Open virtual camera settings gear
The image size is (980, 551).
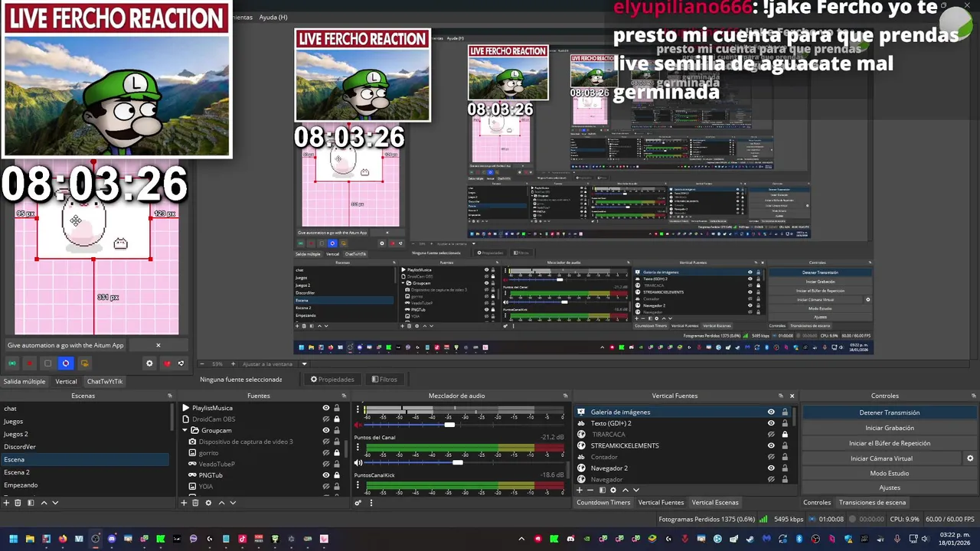tap(970, 458)
